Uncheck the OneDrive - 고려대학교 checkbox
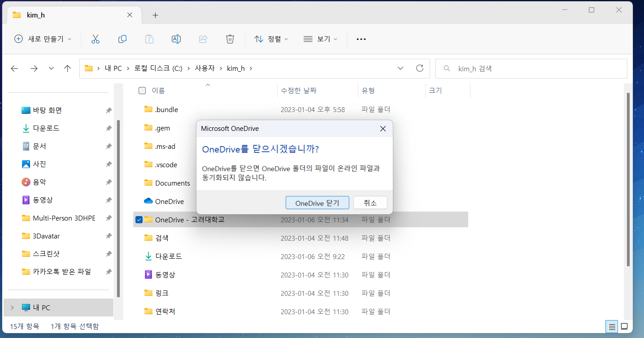The width and height of the screenshot is (644, 338). click(x=139, y=220)
